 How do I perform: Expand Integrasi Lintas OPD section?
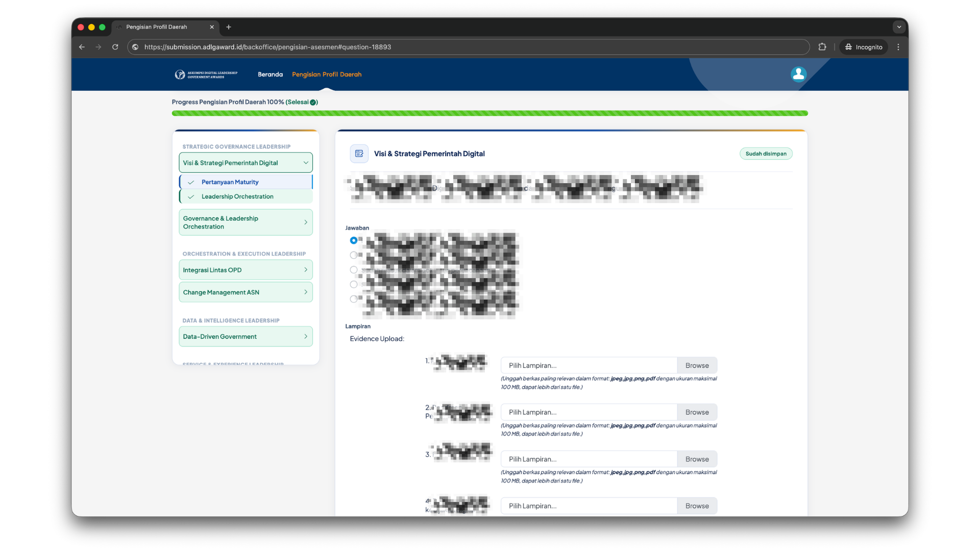tap(246, 270)
